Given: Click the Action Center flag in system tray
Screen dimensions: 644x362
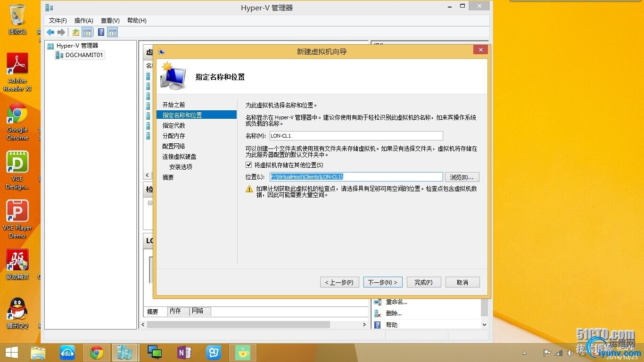Looking at the screenshot, I should click(547, 353).
